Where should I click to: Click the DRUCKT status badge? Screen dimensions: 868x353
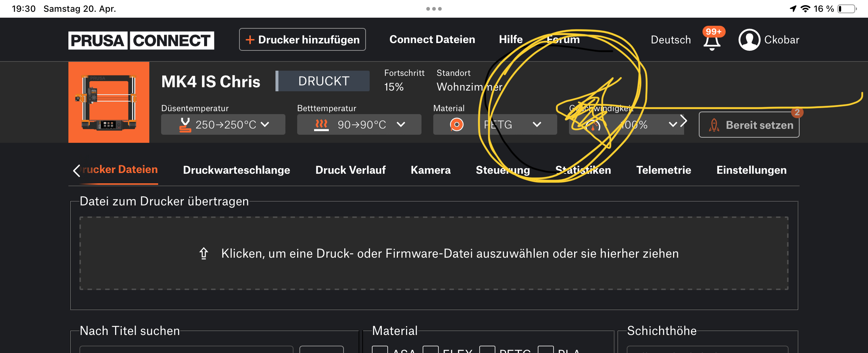(323, 81)
